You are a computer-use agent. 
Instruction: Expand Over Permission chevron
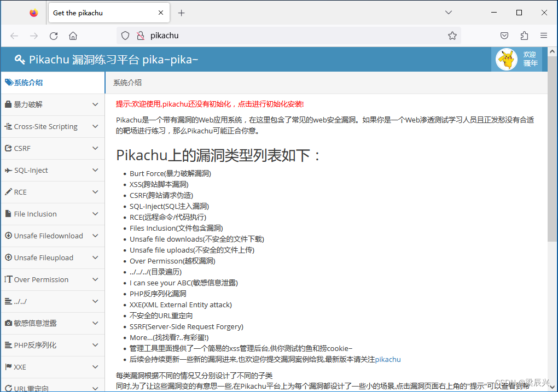(95, 279)
